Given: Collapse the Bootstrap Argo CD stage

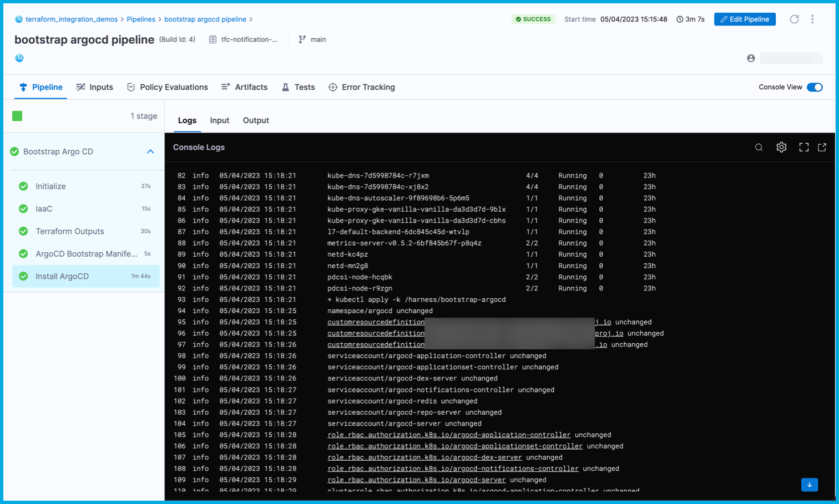Looking at the screenshot, I should [150, 151].
